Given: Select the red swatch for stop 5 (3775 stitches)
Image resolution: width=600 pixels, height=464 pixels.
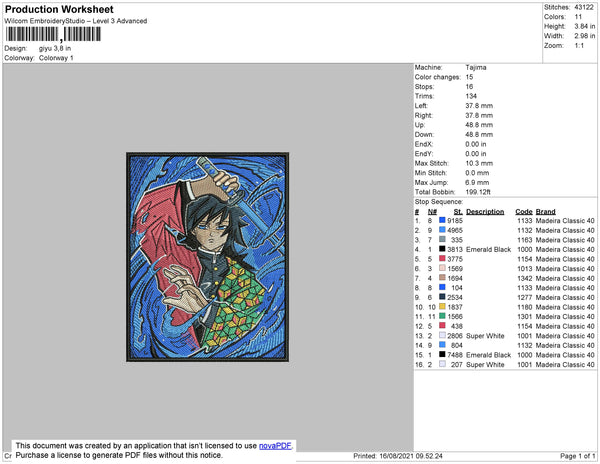Looking at the screenshot, I should click(x=442, y=259).
